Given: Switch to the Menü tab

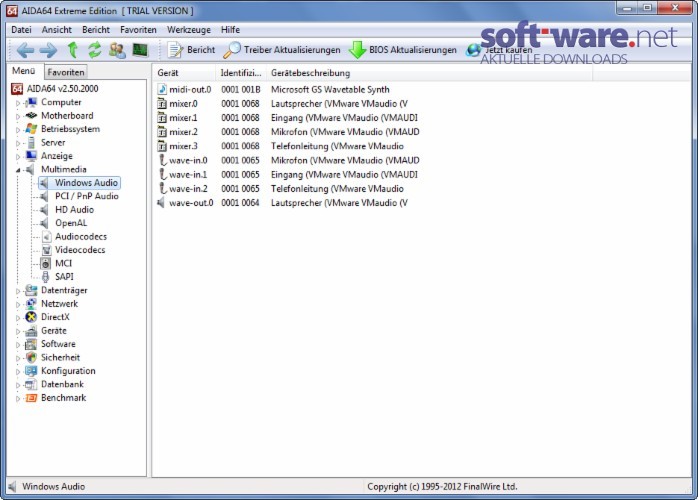Looking at the screenshot, I should [x=24, y=71].
